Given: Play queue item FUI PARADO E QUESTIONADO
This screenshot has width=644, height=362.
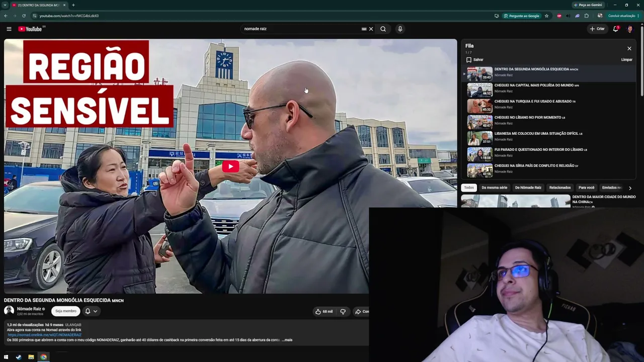Looking at the screenshot, I should coord(548,155).
